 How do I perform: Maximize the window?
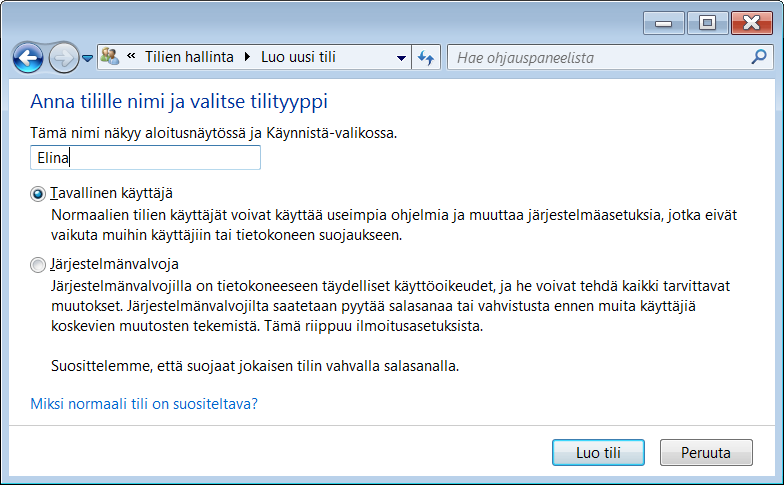tap(708, 23)
